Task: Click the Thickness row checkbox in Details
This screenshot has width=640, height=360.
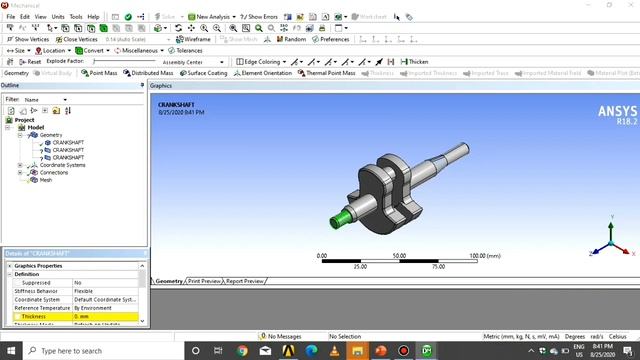Action: point(17,317)
